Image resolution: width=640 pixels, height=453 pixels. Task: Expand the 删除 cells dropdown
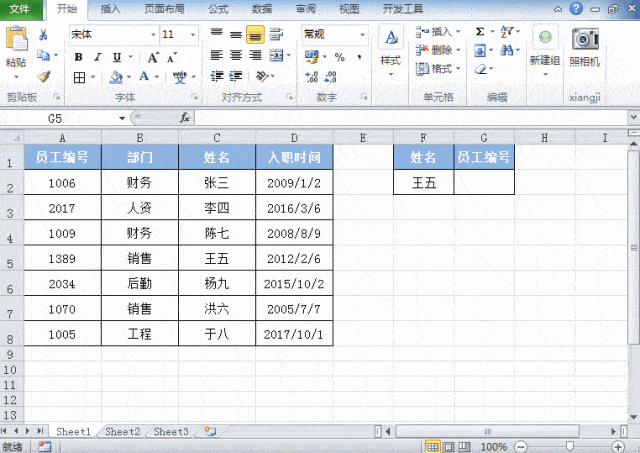(458, 50)
